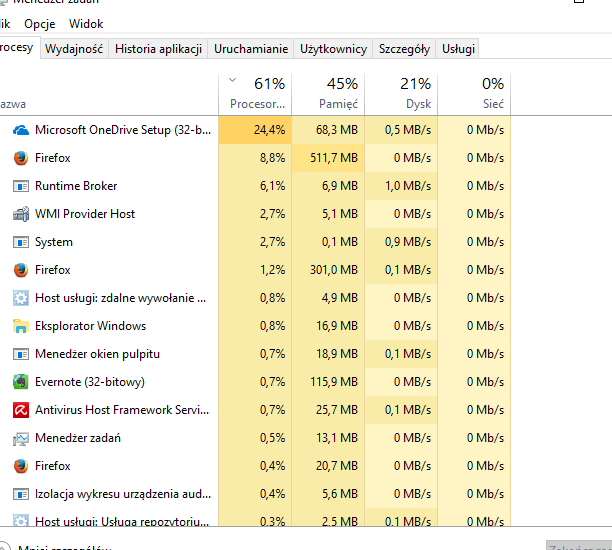Click the 6,1% CPU value for Runtime Broker
This screenshot has width=612, height=550.
pyautogui.click(x=255, y=186)
